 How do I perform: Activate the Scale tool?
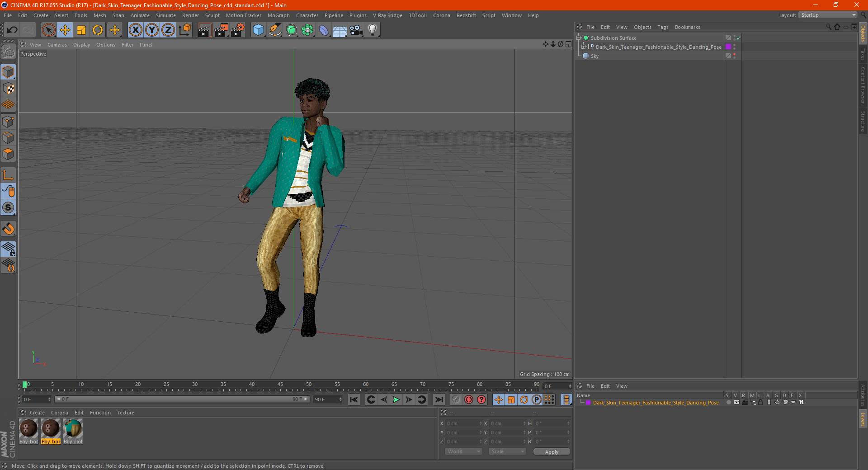(81, 30)
